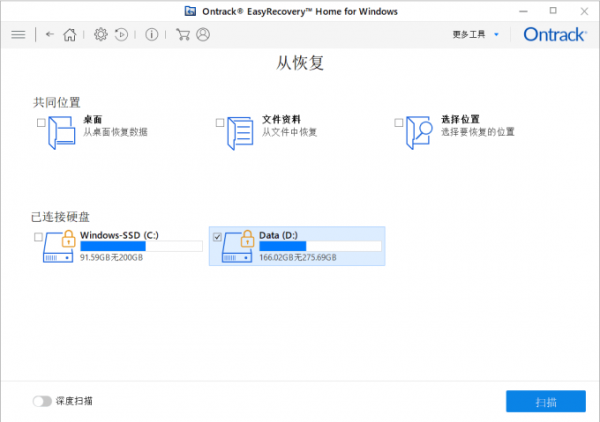Click the shopping cart icon
Screen dimensions: 600x422
click(183, 34)
